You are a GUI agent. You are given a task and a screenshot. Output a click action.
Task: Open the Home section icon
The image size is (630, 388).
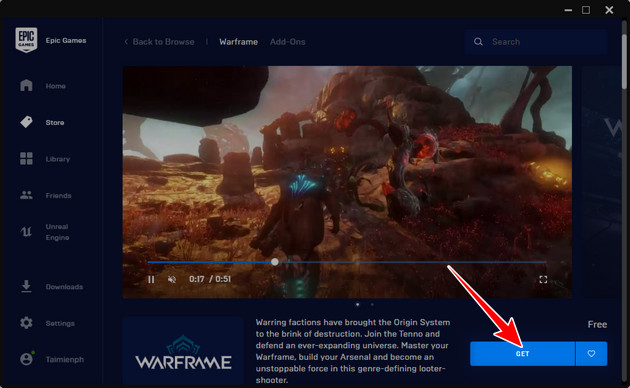26,85
